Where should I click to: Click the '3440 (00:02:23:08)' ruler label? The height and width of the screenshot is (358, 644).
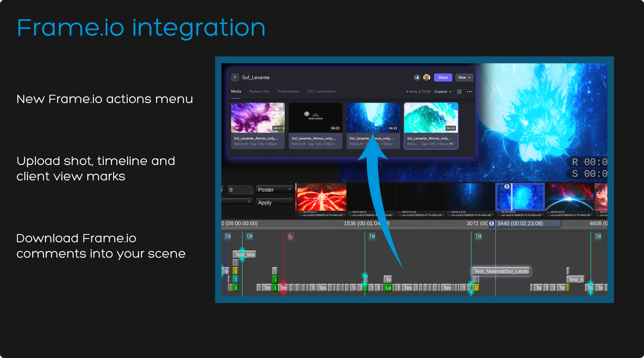point(520,223)
